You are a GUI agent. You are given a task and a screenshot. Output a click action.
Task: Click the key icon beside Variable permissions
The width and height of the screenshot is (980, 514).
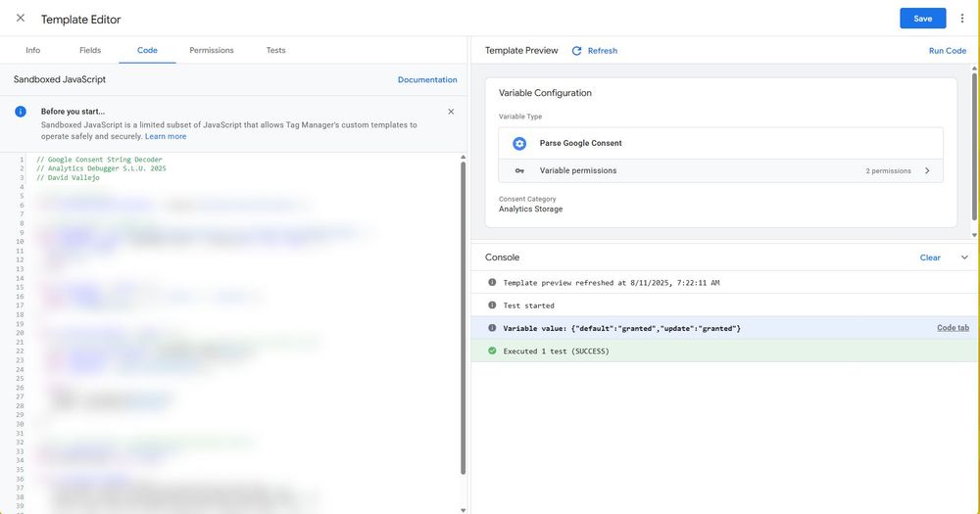519,170
